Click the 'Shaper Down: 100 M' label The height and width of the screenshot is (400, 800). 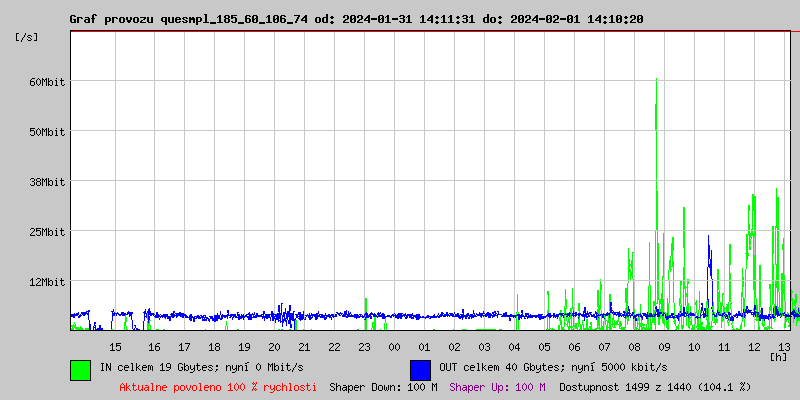point(383,387)
